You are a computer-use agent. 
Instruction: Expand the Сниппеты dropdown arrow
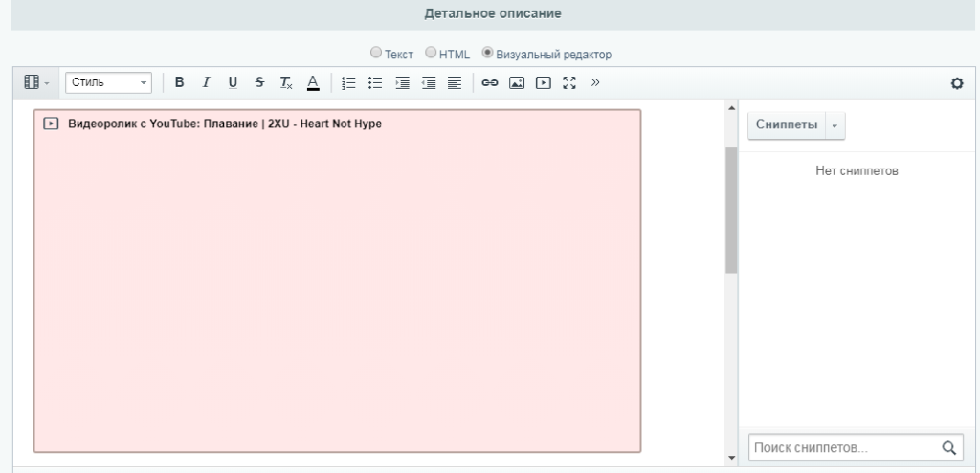click(x=833, y=126)
